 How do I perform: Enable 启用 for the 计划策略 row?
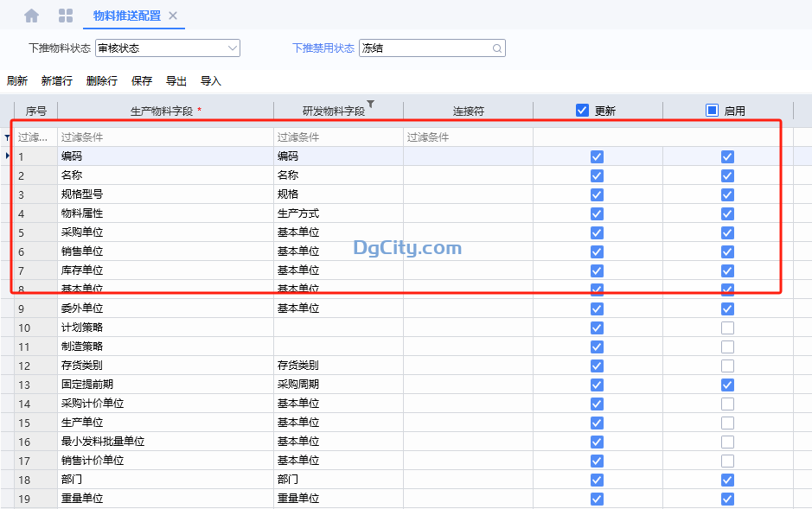(726, 328)
